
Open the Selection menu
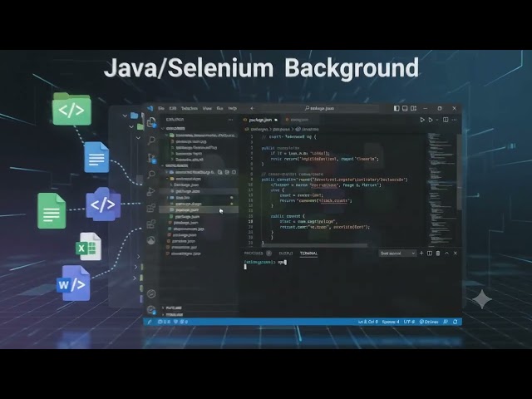tap(190, 108)
